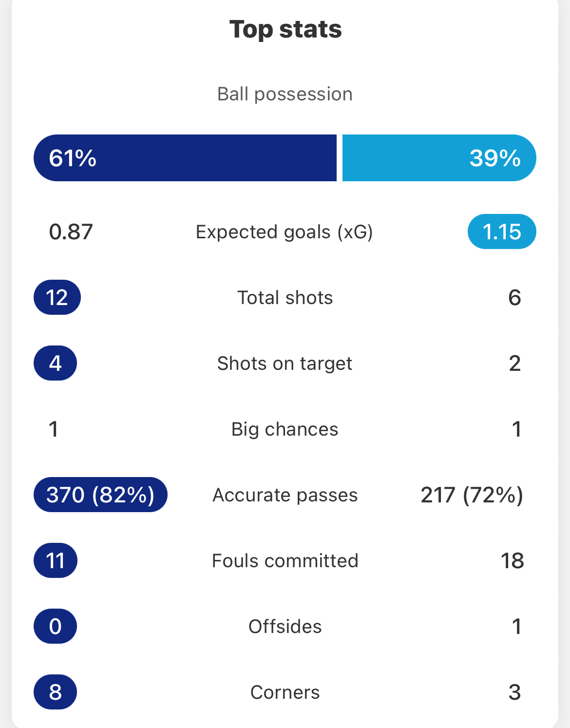
Task: Tap the 4 shots on target badge
Action: (x=55, y=363)
